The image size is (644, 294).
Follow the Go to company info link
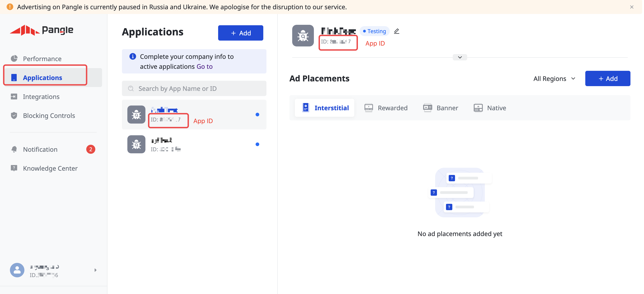(x=204, y=67)
